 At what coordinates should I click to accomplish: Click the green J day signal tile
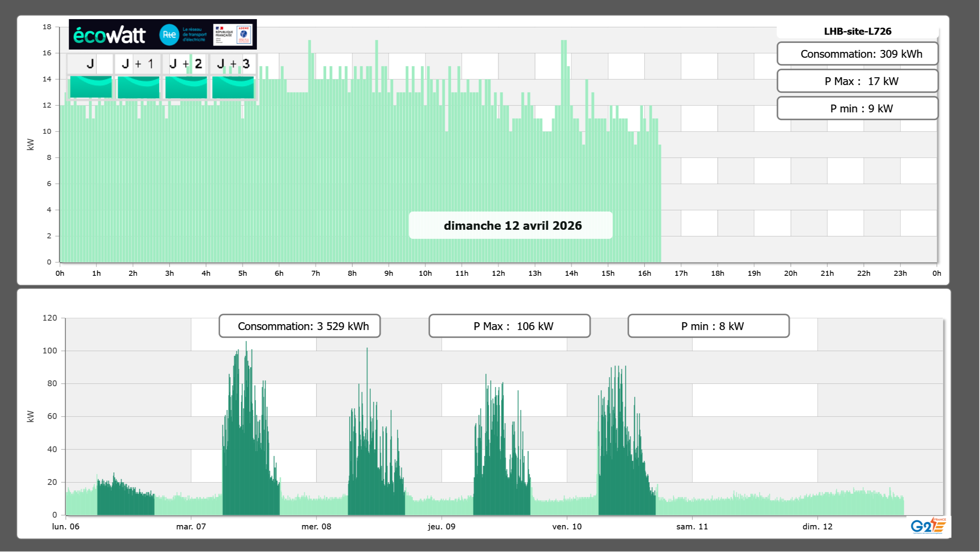pos(91,87)
